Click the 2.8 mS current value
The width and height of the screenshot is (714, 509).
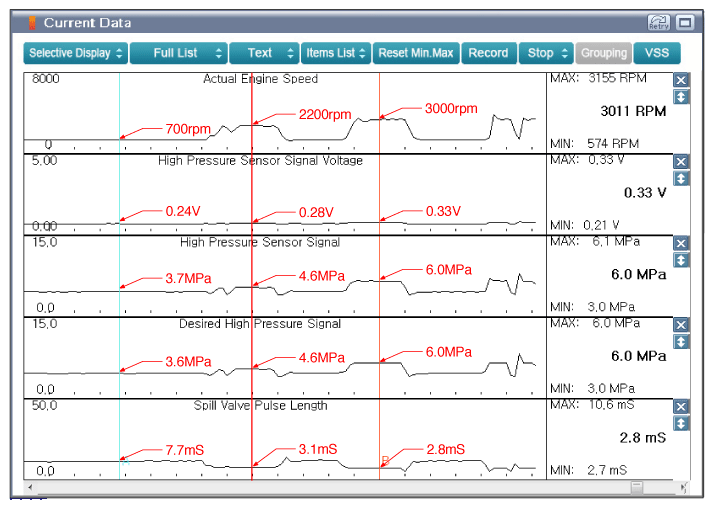643,438
